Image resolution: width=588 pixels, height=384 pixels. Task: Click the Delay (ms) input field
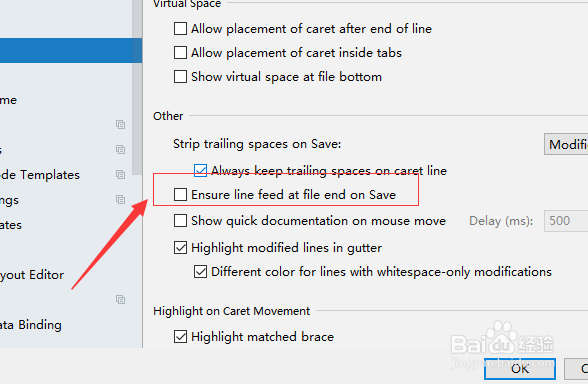point(566,220)
